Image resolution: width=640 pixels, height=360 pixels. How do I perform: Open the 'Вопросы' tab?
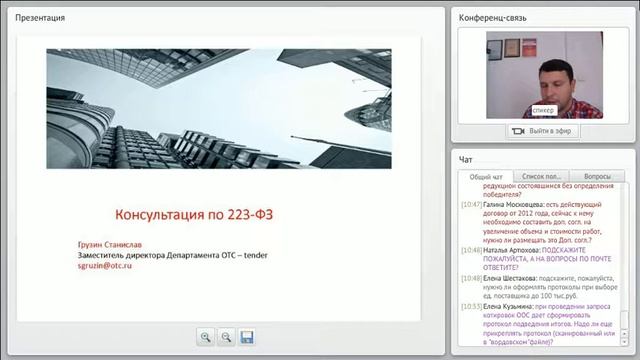click(597, 176)
